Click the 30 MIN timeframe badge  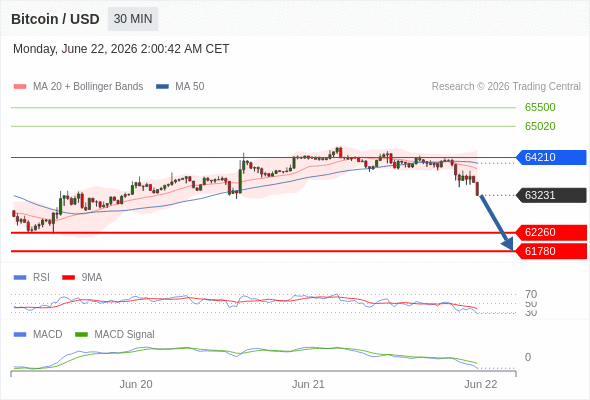(x=133, y=19)
